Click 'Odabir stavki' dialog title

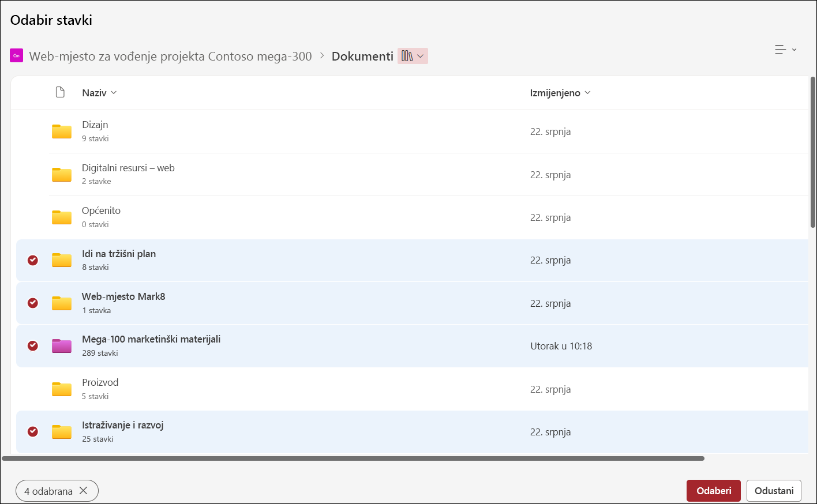[x=51, y=20]
